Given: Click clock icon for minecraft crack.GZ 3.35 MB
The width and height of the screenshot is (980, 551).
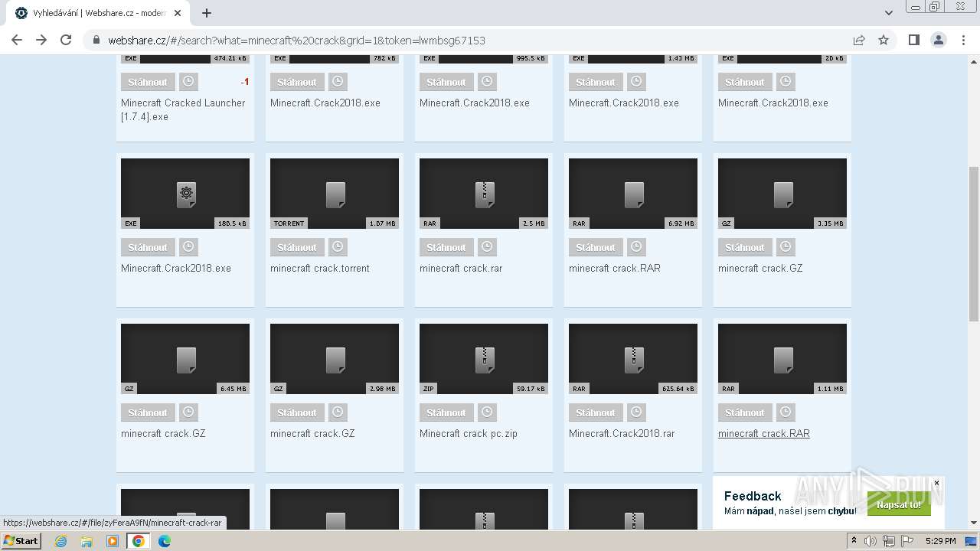Looking at the screenshot, I should tap(786, 247).
